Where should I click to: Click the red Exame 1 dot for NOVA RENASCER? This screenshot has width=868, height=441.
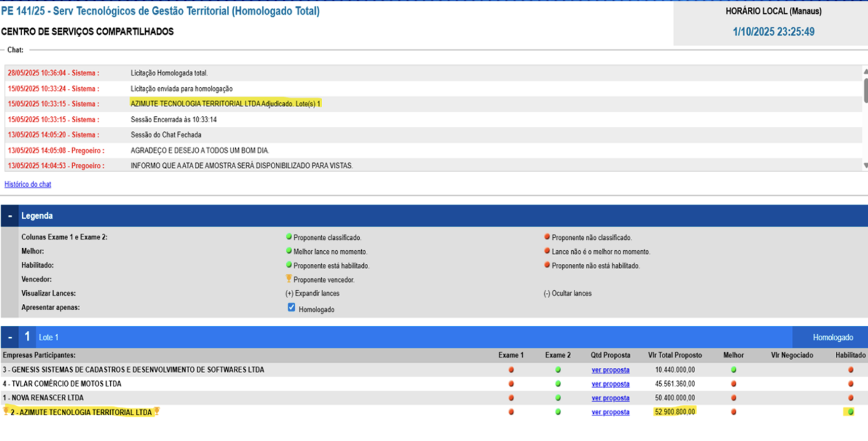tap(511, 398)
